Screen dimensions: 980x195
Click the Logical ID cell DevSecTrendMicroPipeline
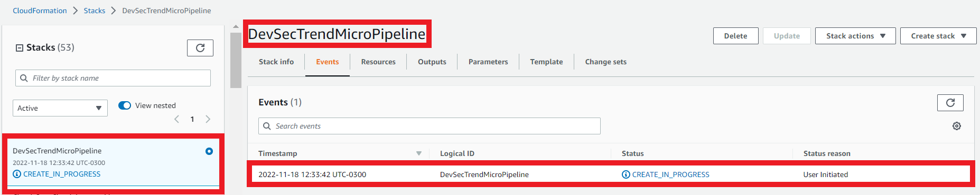(484, 174)
